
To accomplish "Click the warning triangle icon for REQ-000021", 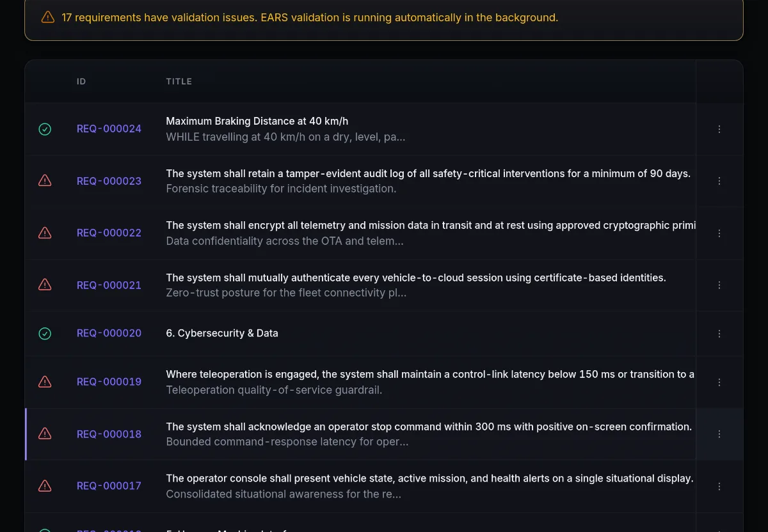I will point(45,285).
